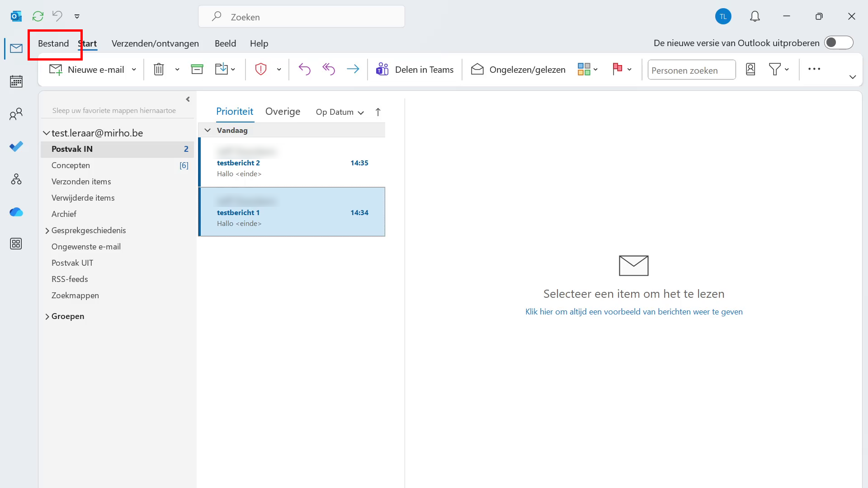Viewport: 868px width, 488px height.
Task: Collapse the Vandaag message group
Action: 208,130
